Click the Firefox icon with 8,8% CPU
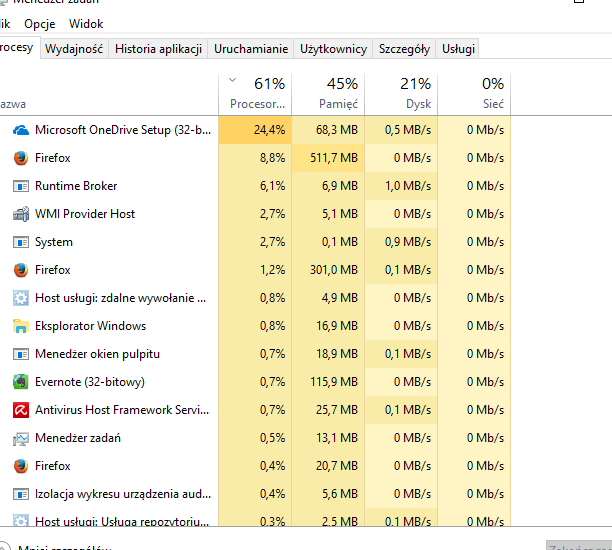This screenshot has height=550, width=612. click(x=21, y=158)
